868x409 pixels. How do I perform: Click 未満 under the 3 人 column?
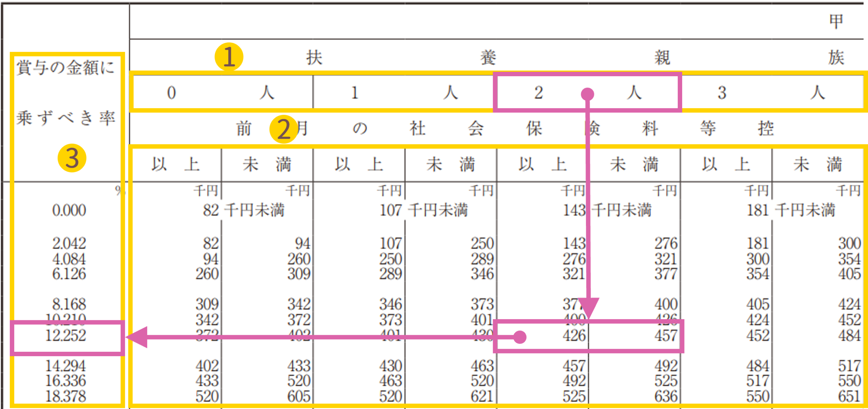[818, 164]
